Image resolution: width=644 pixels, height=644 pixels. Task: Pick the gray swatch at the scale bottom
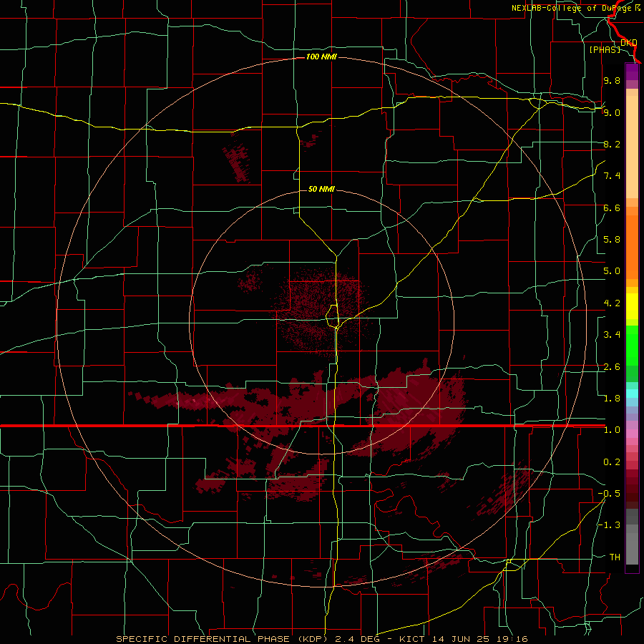(x=632, y=550)
